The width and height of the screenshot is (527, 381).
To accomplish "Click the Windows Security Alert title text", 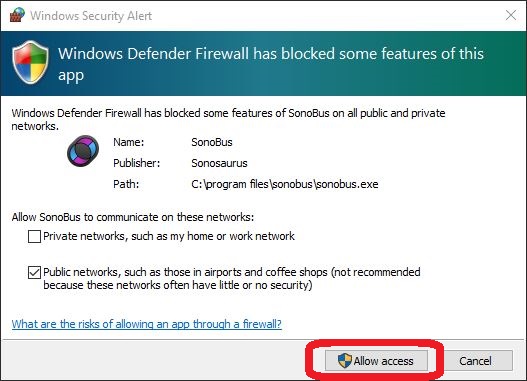I will click(x=91, y=16).
